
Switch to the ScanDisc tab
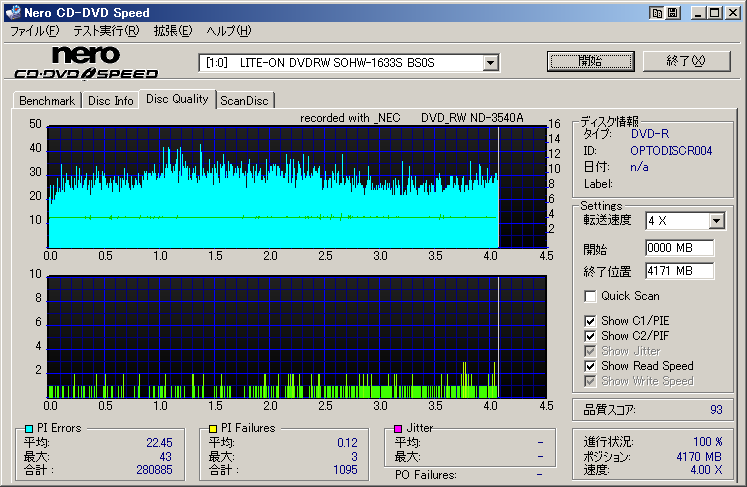(244, 101)
